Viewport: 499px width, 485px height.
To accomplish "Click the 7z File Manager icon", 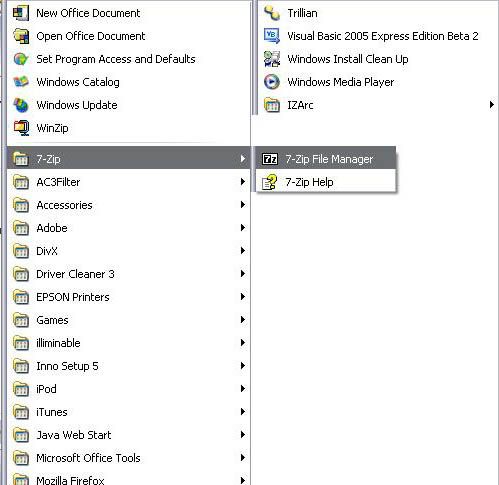I will tap(270, 159).
